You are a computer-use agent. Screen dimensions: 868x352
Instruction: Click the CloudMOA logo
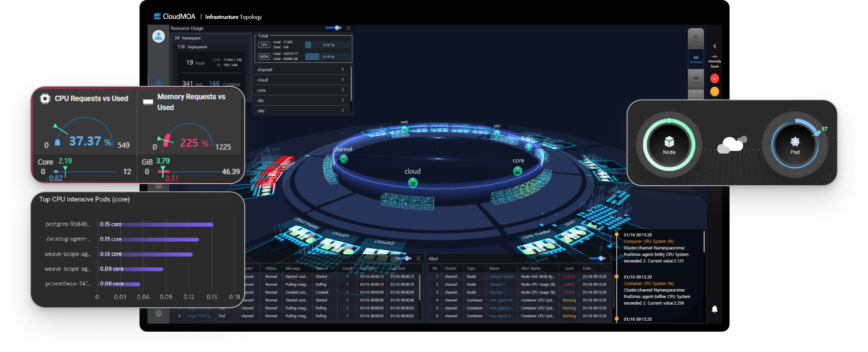(x=175, y=17)
